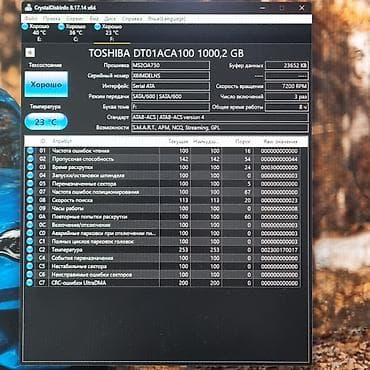Open the Вид menu
370x370 pixels.
[x=94, y=19]
